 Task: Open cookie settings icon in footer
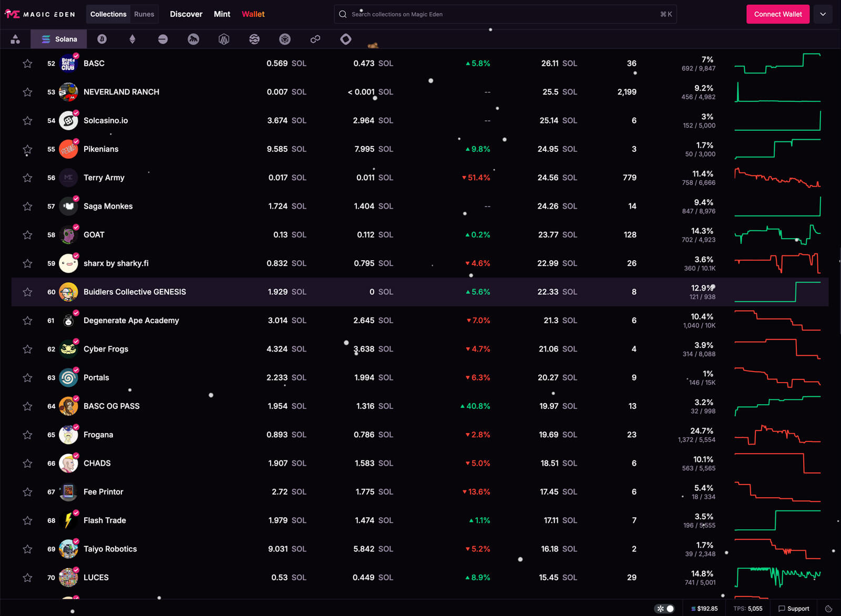tap(829, 609)
